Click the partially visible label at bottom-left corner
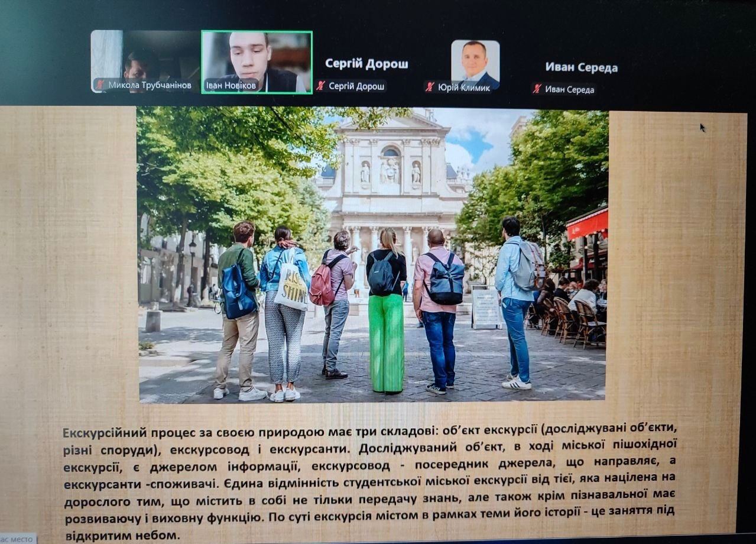756x544 pixels. coord(18,539)
